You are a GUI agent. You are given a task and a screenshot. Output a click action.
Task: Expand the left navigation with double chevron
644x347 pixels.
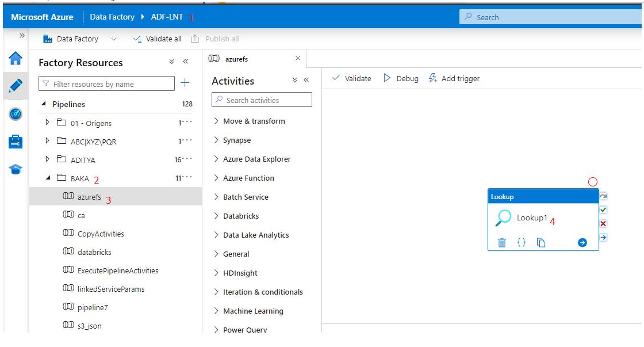tap(22, 35)
